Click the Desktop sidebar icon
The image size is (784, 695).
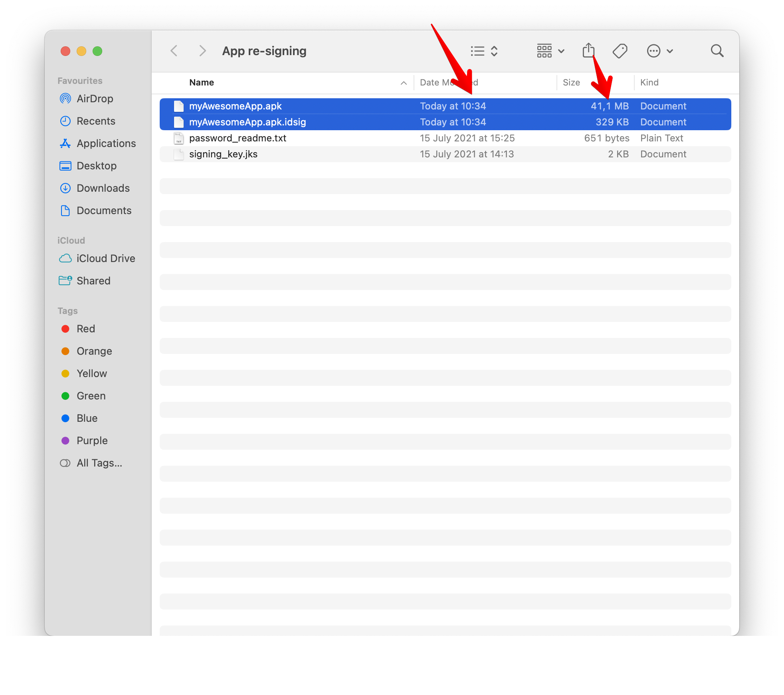(65, 166)
